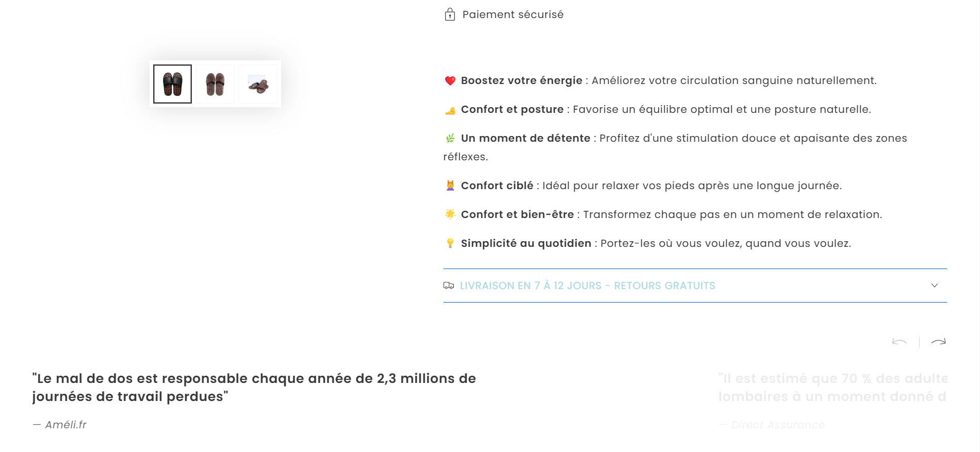Click the Boostez votre énergie heading
980x452 pixels.
pos(521,80)
